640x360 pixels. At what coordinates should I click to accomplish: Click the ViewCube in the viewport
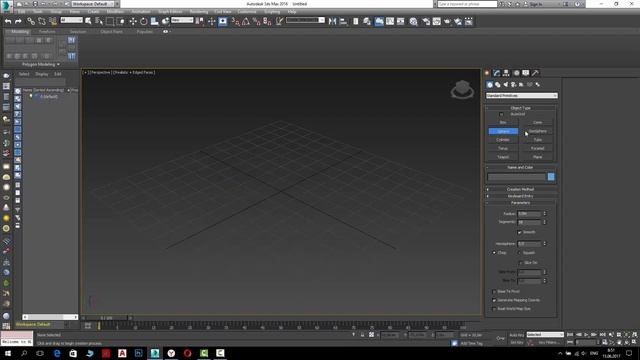(x=462, y=90)
